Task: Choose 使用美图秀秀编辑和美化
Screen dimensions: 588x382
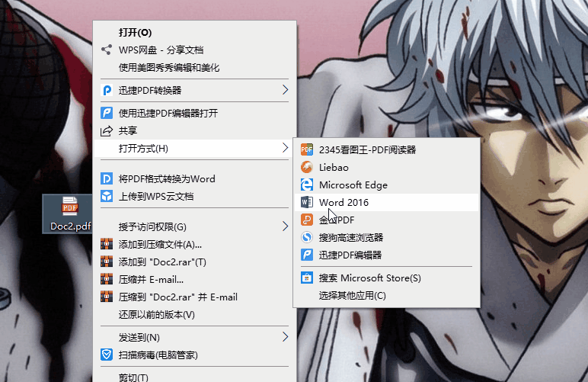Action: point(194,68)
